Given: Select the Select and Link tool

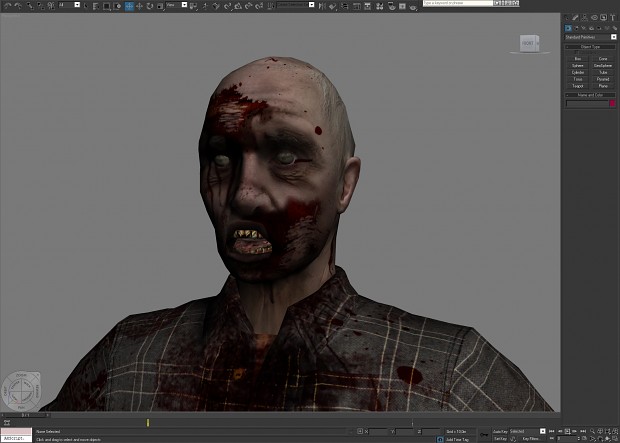Looking at the screenshot, I should click(30, 6).
